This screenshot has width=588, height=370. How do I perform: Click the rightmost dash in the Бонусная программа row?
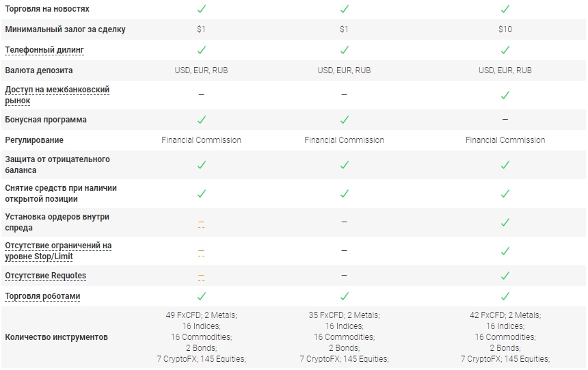click(505, 120)
